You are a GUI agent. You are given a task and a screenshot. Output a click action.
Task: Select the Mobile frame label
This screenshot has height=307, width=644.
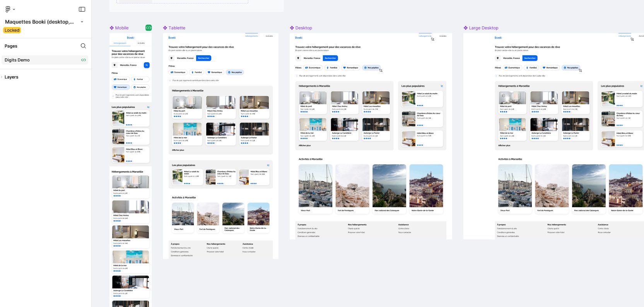[121, 28]
